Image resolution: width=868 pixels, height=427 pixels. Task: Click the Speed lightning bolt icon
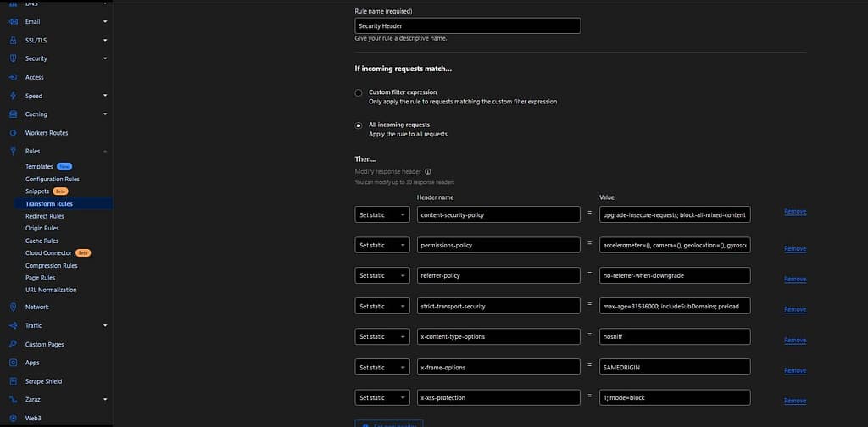tap(13, 96)
